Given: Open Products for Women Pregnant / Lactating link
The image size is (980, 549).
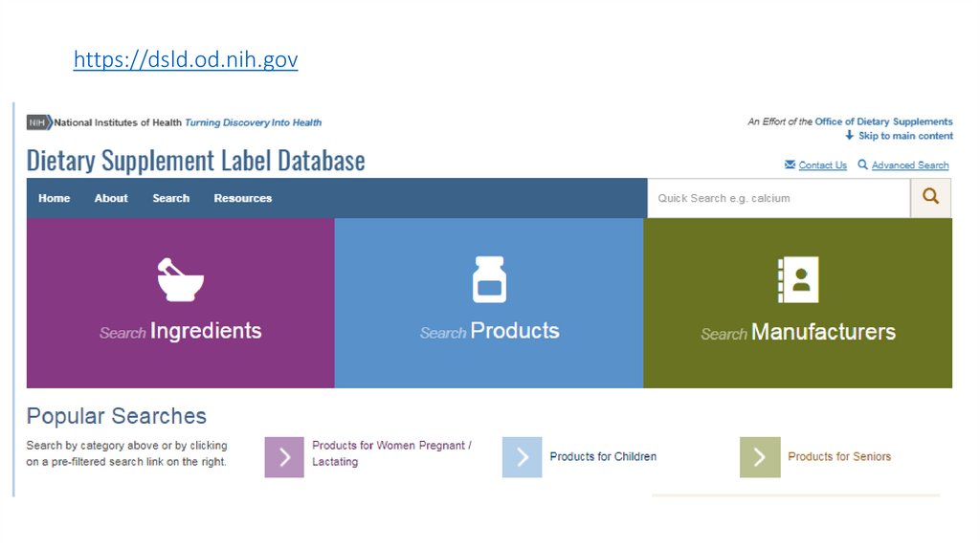Looking at the screenshot, I should pyautogui.click(x=391, y=453).
